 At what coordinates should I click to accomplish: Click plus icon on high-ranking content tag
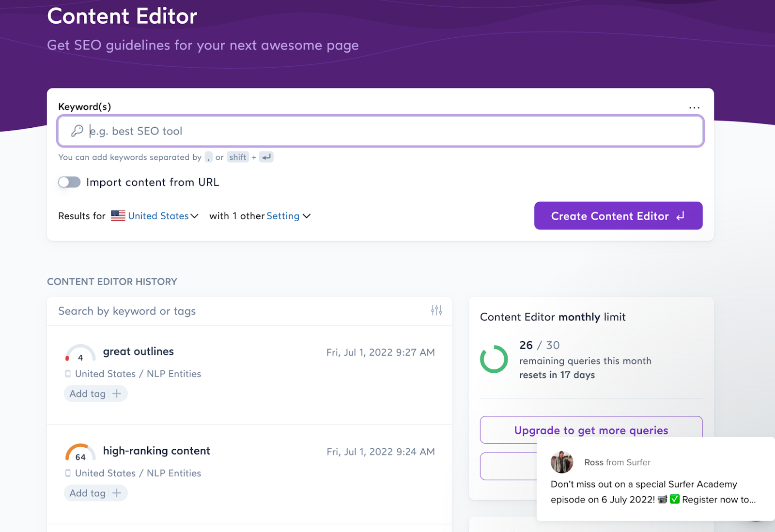click(x=117, y=493)
